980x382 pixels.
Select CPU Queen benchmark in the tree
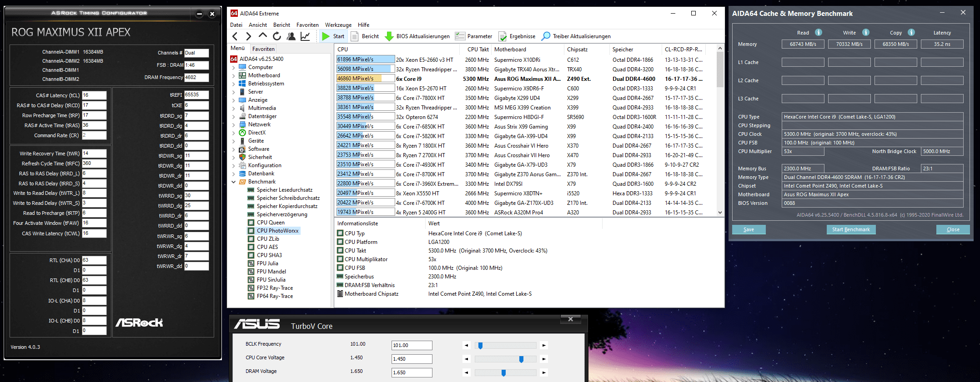[x=271, y=223]
